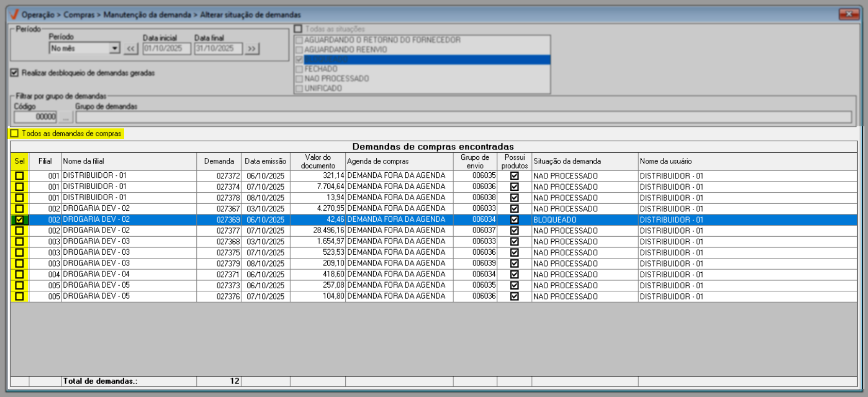The height and width of the screenshot is (397, 868).
Task: Toggle Possui produtos checkbox for demand 027376
Action: (x=514, y=296)
